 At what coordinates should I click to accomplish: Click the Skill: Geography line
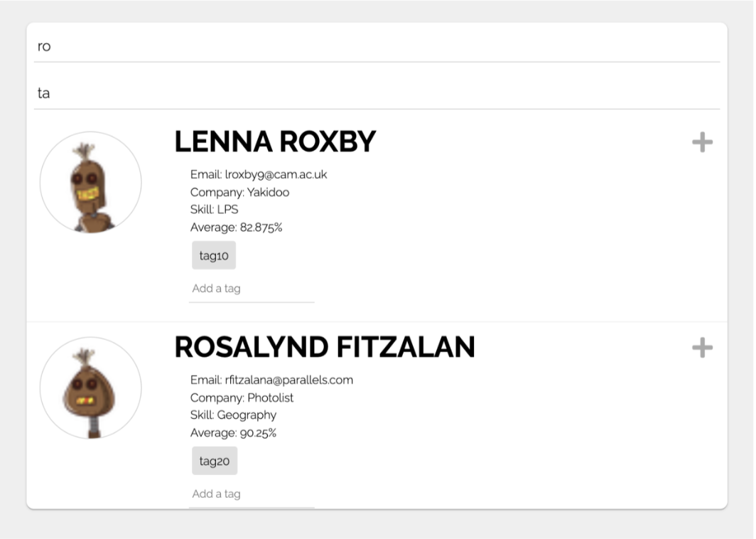233,415
